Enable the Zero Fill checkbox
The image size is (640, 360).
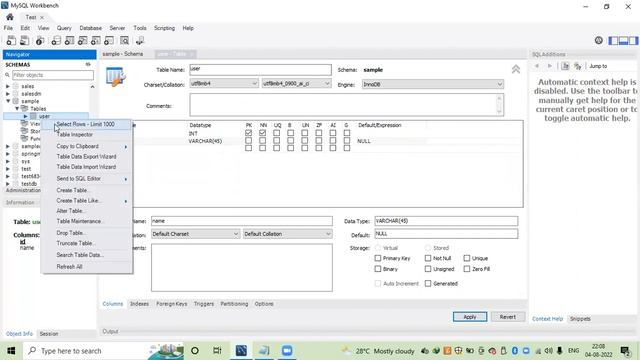click(467, 269)
